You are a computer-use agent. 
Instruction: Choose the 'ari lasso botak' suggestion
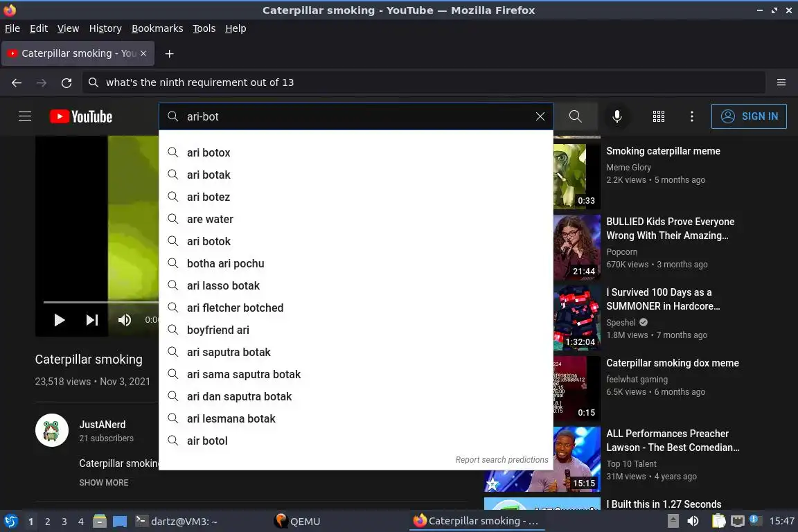356,285
